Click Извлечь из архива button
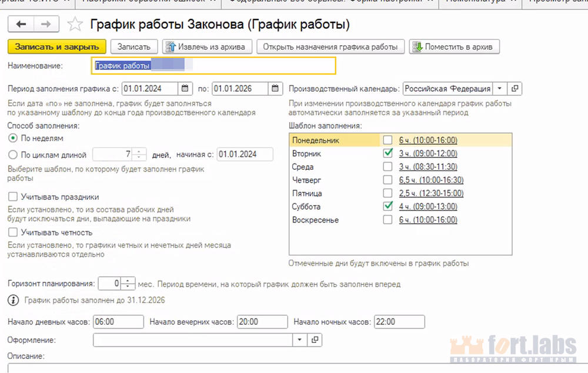Image resolution: width=588 pixels, height=373 pixels. [x=208, y=46]
